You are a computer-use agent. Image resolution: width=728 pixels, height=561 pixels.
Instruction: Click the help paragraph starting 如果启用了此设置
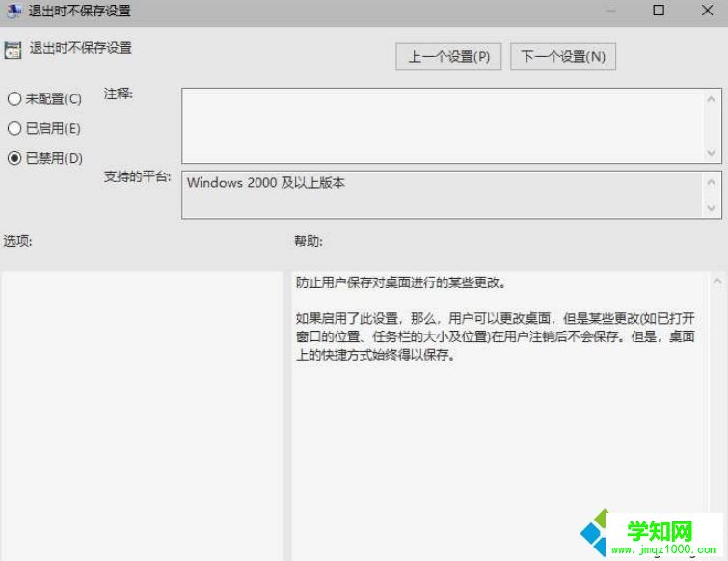click(496, 336)
